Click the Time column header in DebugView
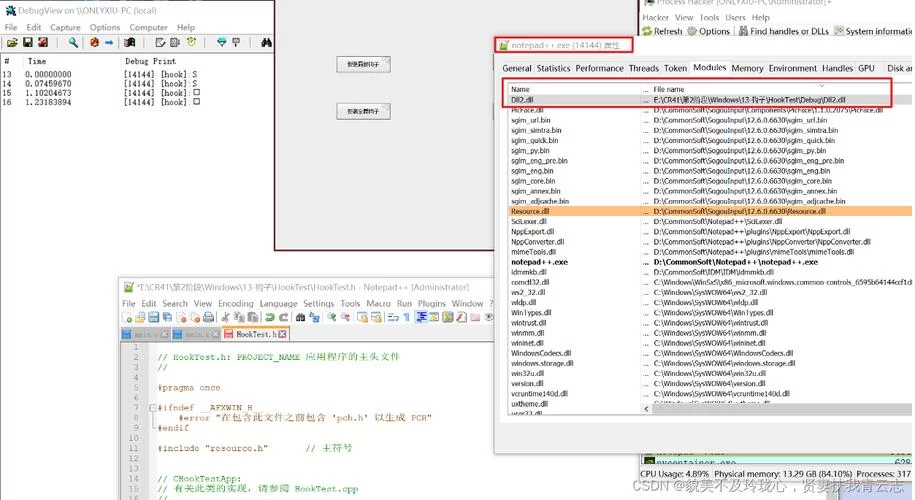Screen dimensions: 915x500 [37, 61]
